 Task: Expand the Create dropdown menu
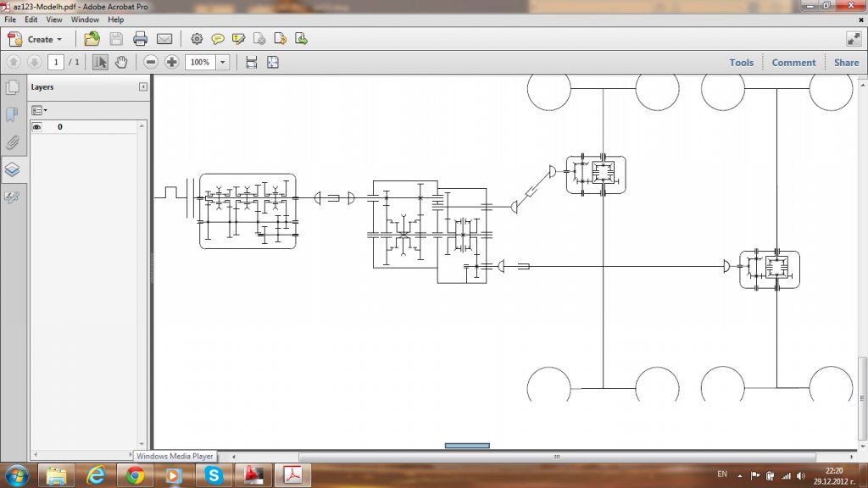(59, 39)
